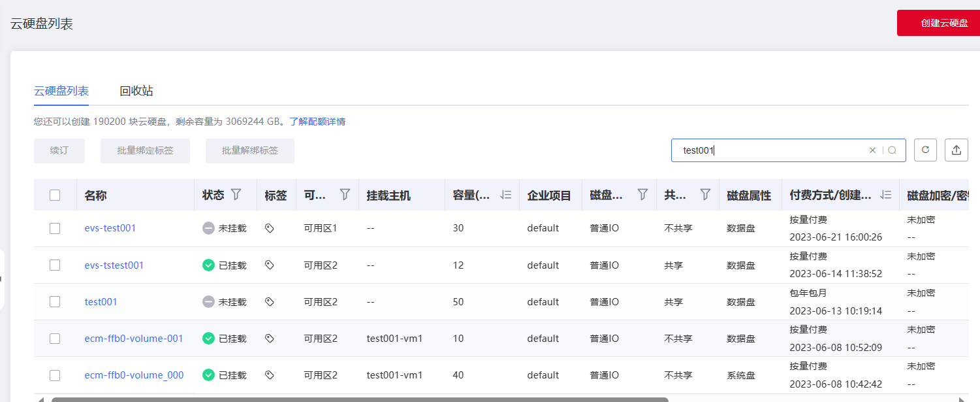
Task: Clear the search box with the X icon
Action: pyautogui.click(x=872, y=150)
